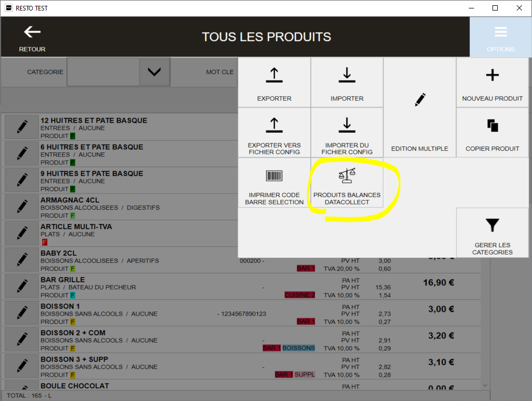Expand the CATEGORIE dropdown chevron
532x401 pixels.
coord(154,72)
